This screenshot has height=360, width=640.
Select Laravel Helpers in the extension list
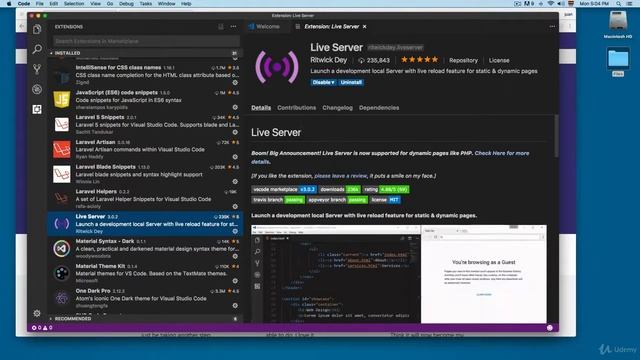(x=145, y=199)
